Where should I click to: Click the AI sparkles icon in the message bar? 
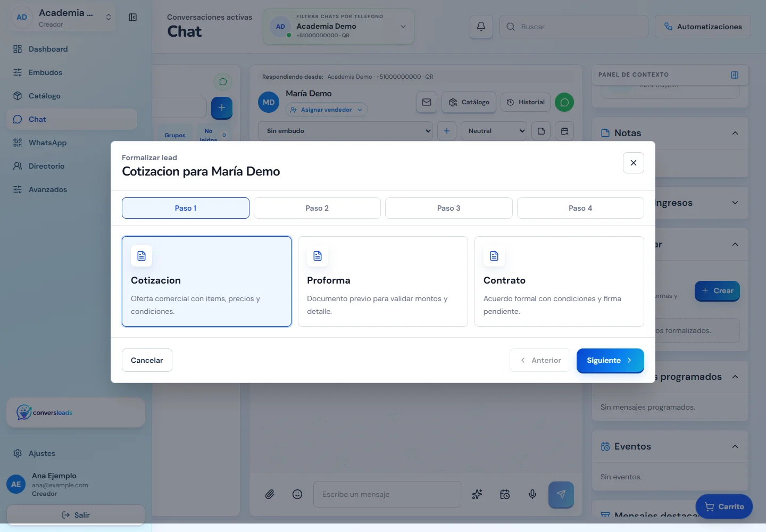[x=477, y=494]
